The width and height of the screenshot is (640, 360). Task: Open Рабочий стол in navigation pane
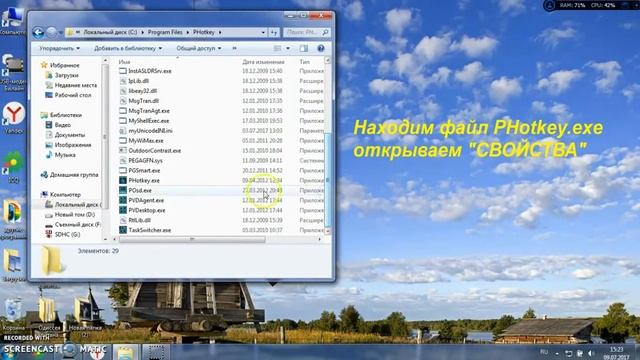pos(69,95)
